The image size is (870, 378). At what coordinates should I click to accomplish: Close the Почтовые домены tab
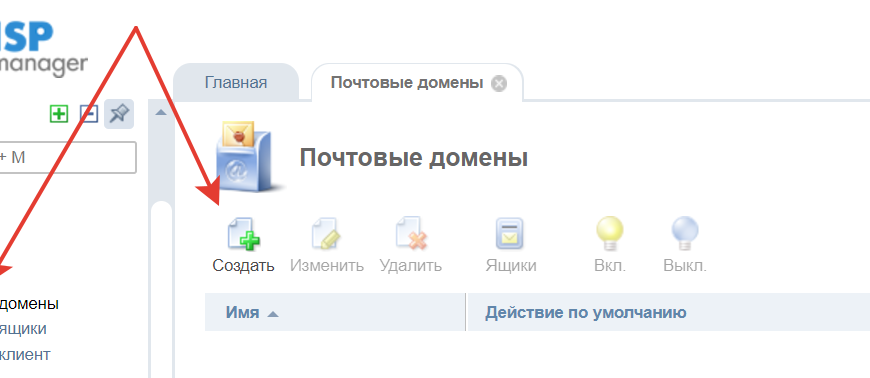click(499, 84)
